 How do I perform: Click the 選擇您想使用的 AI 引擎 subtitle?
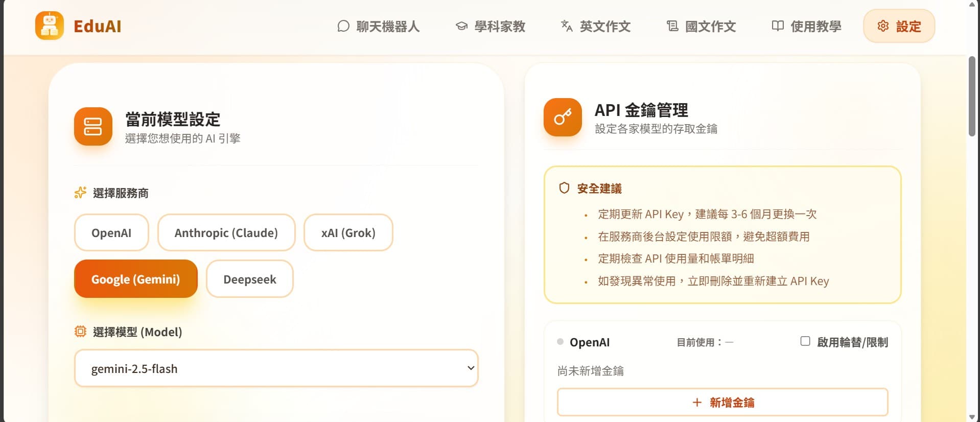coord(183,138)
